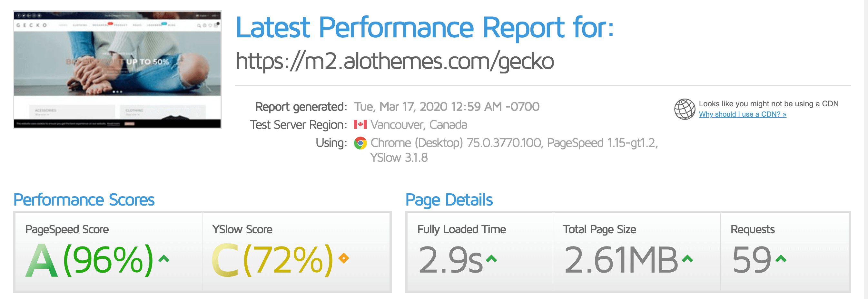Click the Vancouver, Canada server region text
Viewport: 868px width, 299px height.
coord(419,125)
